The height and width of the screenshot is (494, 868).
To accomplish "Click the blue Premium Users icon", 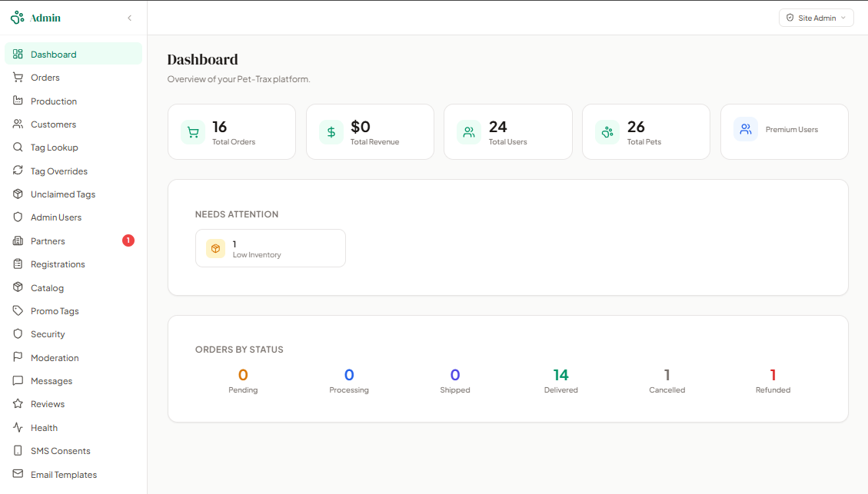I will [x=746, y=129].
